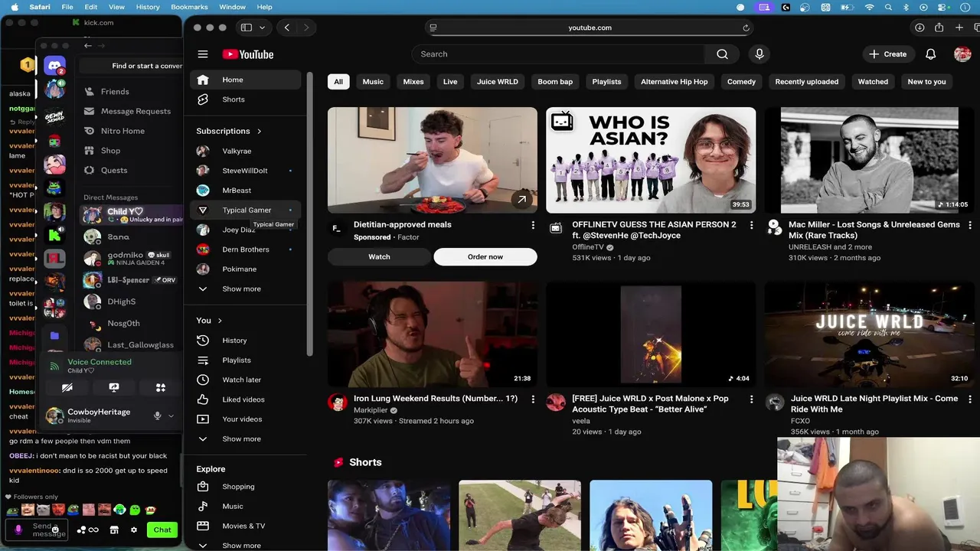
Task: Click the YouTube logo
Action: pos(248,54)
